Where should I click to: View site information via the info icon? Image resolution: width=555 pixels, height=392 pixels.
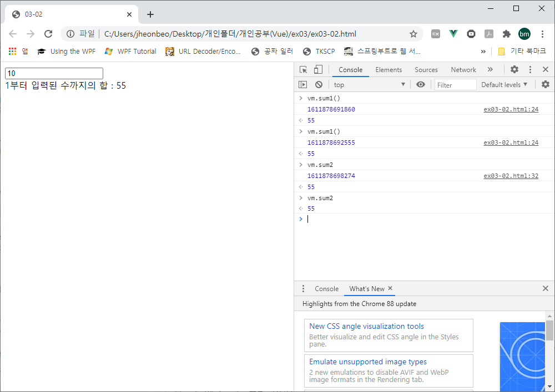tap(70, 34)
